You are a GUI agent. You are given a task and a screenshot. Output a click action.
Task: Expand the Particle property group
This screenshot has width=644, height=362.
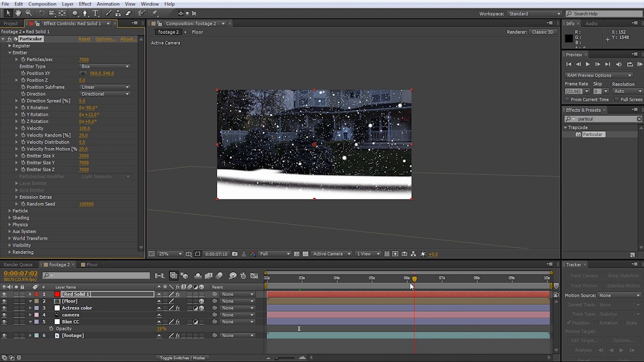tap(9, 211)
